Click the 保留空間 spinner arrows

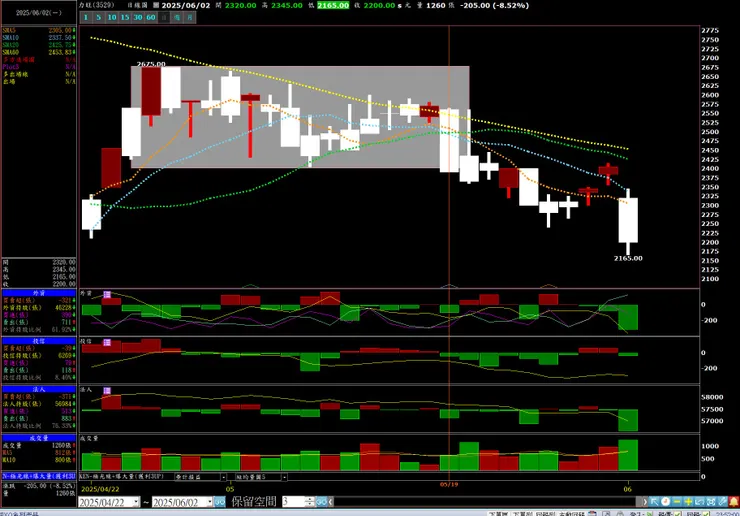pyautogui.click(x=310, y=502)
